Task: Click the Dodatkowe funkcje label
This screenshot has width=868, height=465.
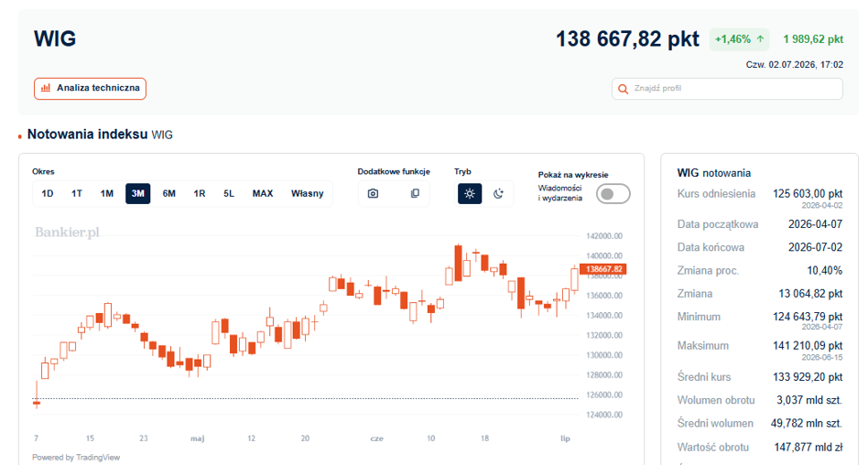Action: tap(394, 171)
